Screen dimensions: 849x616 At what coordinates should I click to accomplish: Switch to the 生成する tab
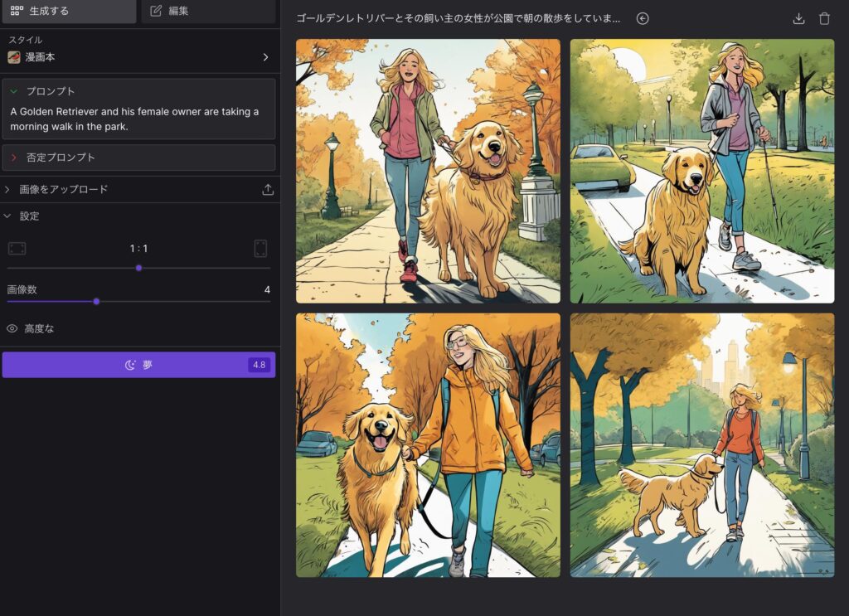tap(69, 11)
